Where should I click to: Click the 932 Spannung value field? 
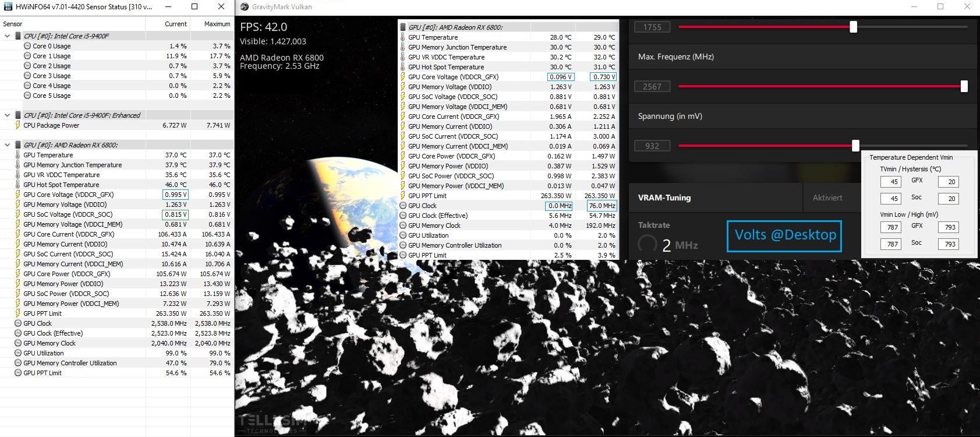pos(652,146)
